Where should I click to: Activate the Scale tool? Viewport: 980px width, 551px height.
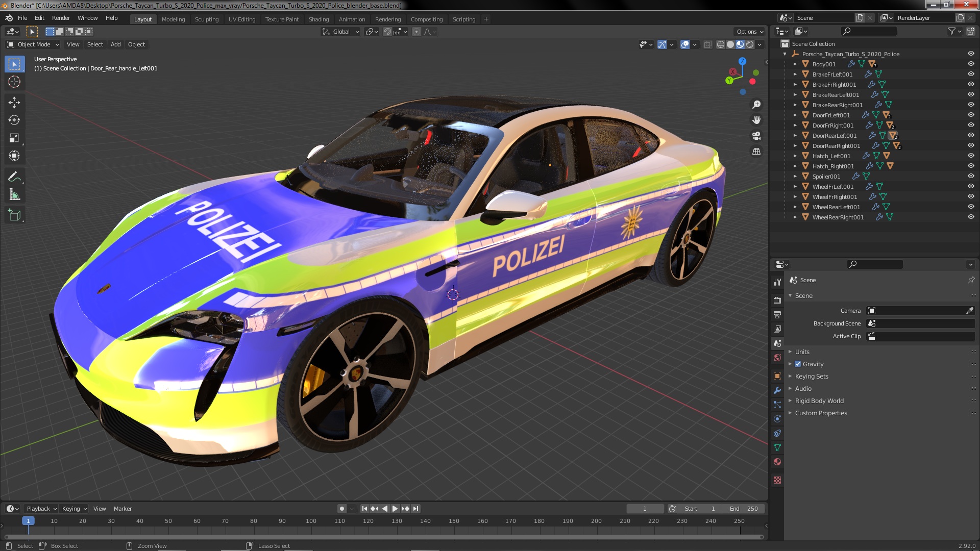14,138
